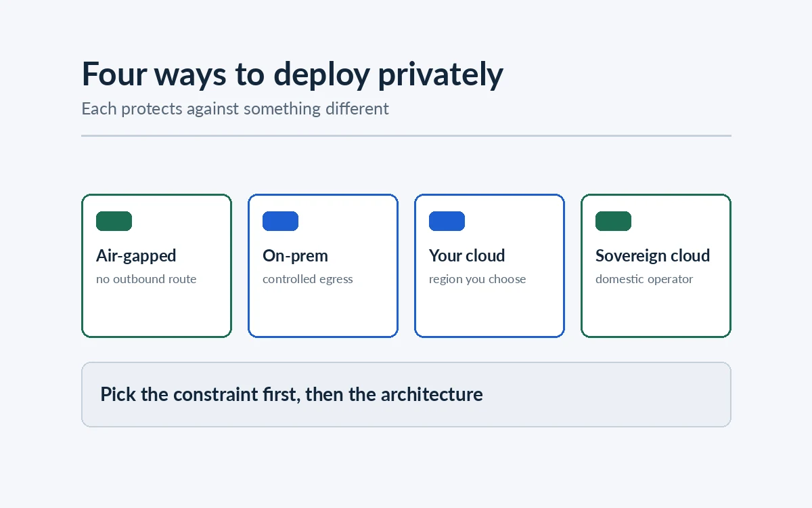Click the subtitle "Each protects against something different"

(x=235, y=108)
